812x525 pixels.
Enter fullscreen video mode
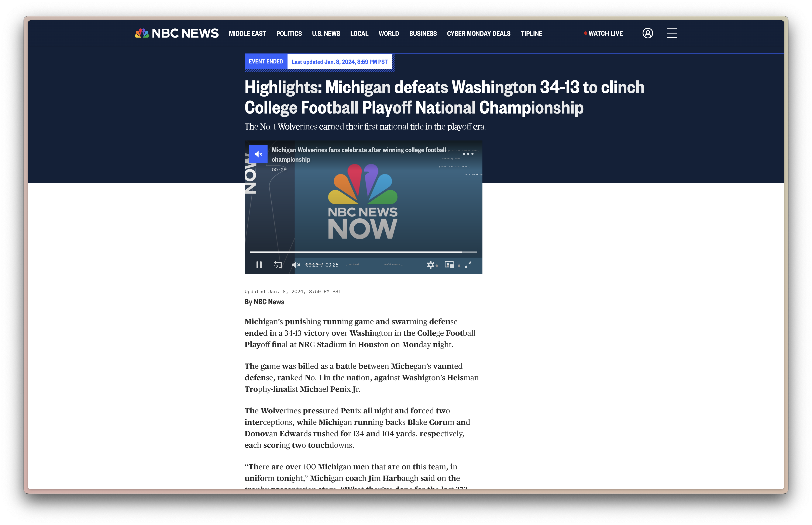[x=468, y=265]
